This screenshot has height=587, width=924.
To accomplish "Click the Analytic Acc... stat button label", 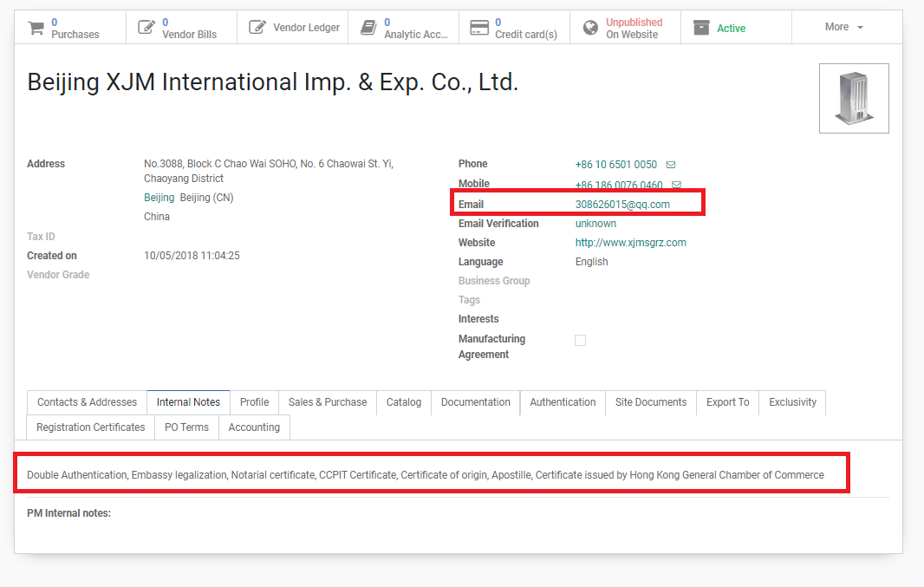I will click(416, 34).
